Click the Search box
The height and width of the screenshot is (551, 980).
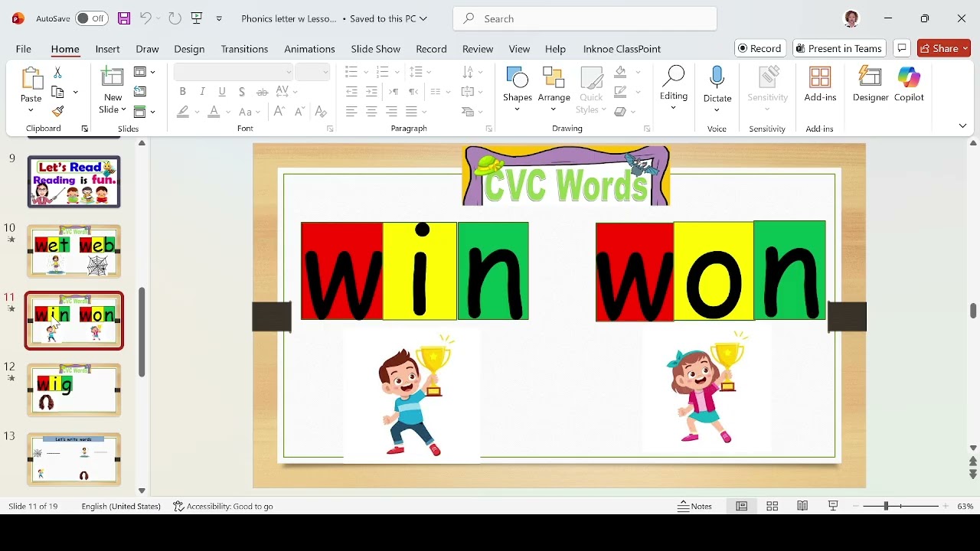click(x=585, y=18)
